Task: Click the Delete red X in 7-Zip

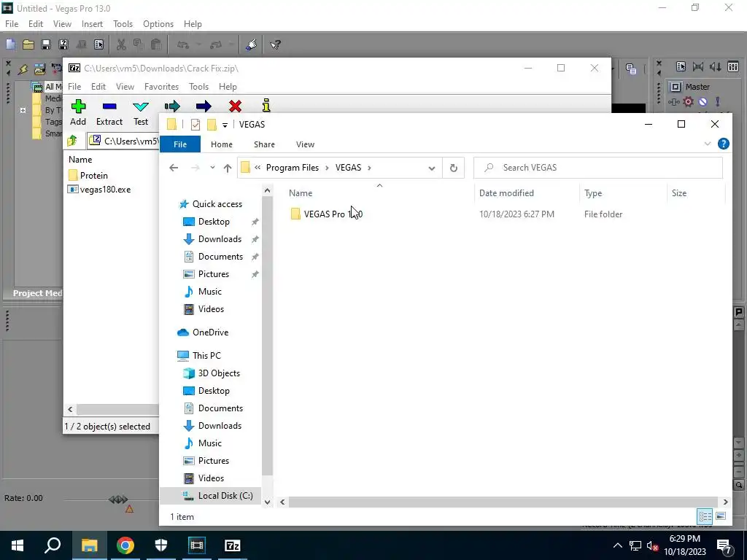Action: (x=235, y=106)
